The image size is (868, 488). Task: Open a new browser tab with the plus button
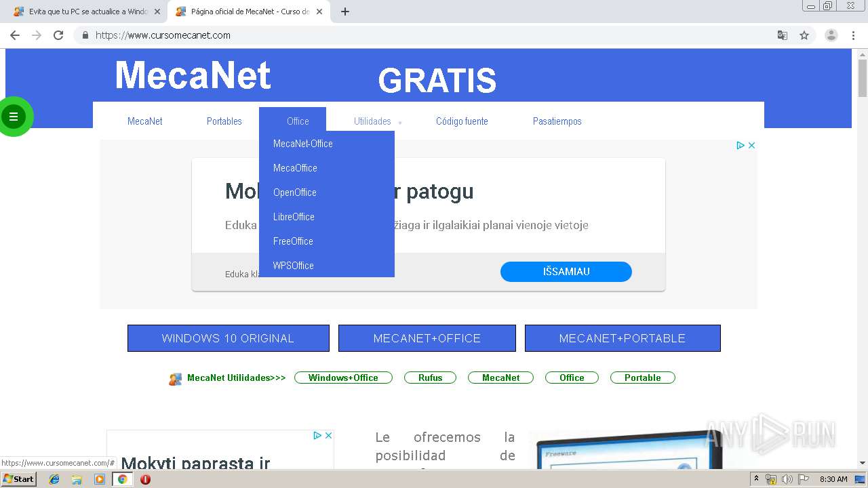345,12
